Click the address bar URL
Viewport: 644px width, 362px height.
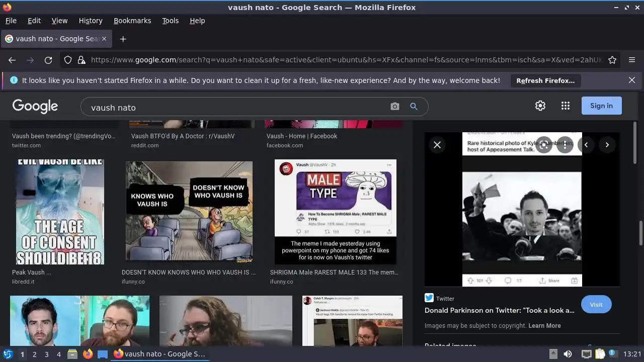pos(346,60)
